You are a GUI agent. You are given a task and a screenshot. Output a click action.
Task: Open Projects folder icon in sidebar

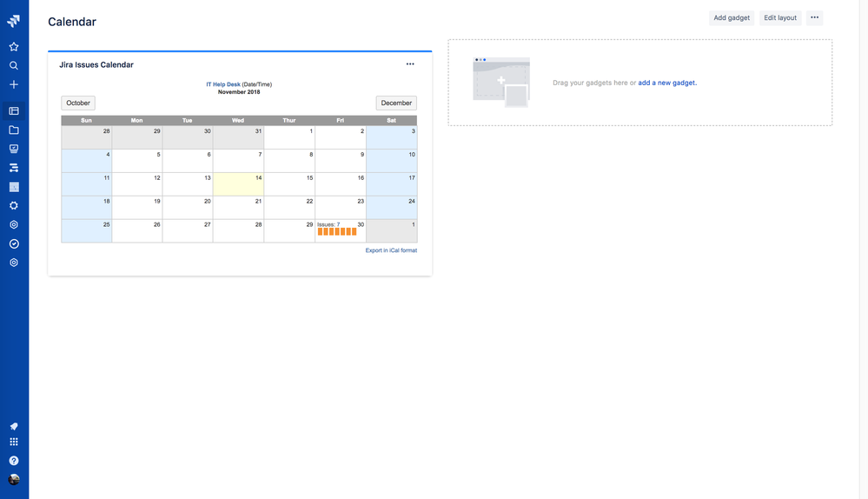click(14, 130)
